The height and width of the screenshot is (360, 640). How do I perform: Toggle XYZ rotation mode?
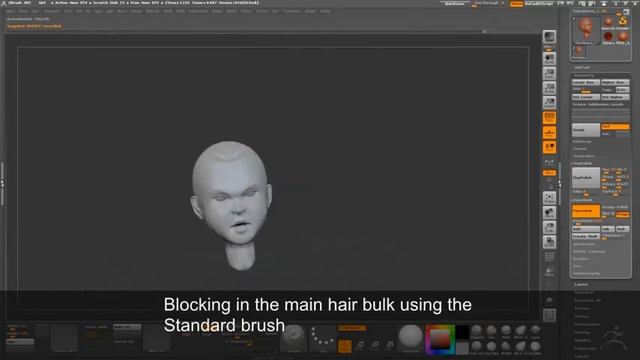(549, 173)
